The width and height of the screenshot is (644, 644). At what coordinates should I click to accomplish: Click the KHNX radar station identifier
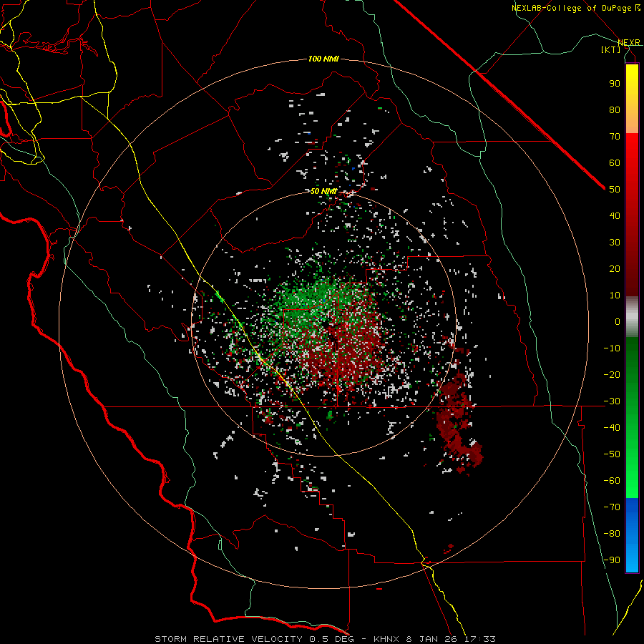point(389,639)
